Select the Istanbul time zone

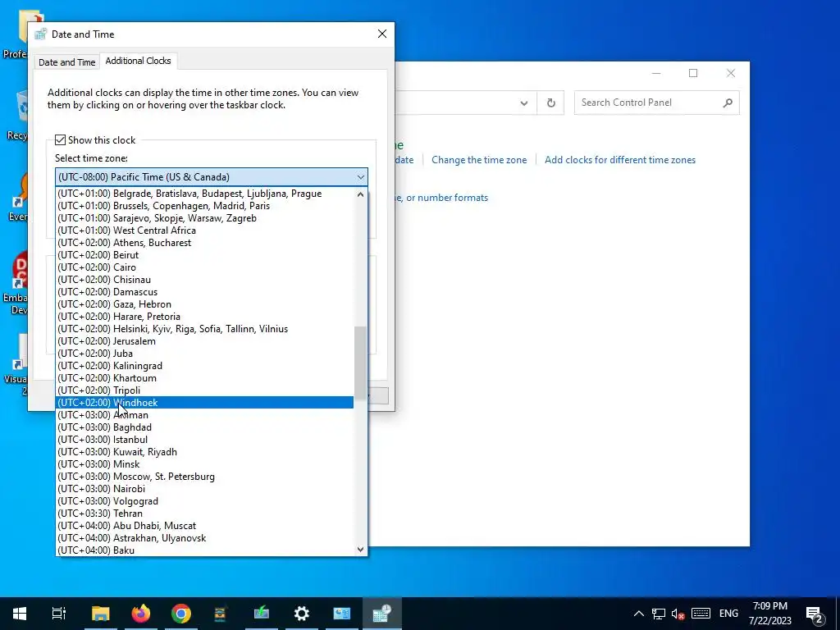pos(204,440)
